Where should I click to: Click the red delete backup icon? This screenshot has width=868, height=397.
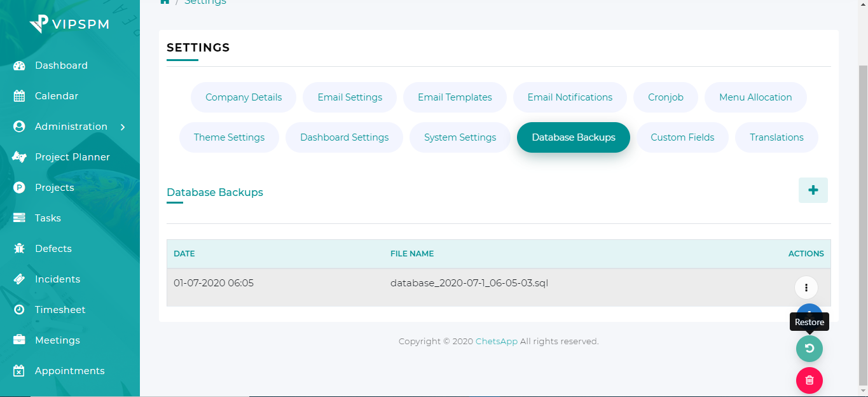[x=809, y=380]
